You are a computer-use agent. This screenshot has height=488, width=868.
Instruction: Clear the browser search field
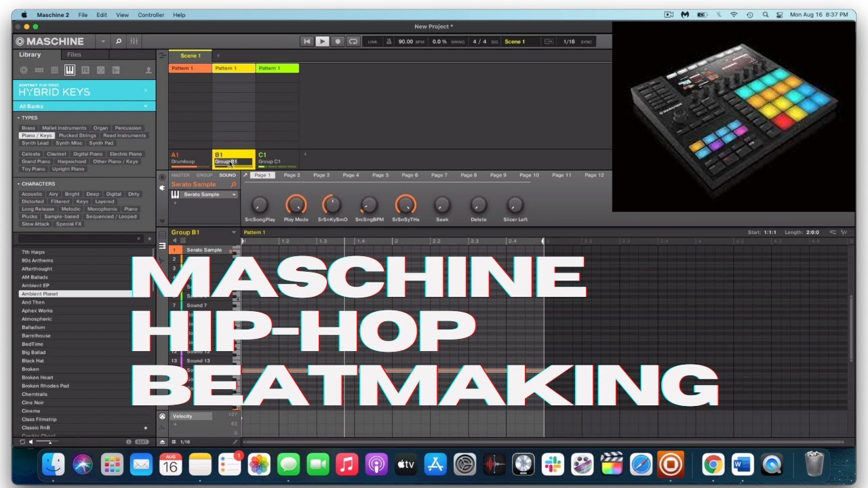[139, 239]
